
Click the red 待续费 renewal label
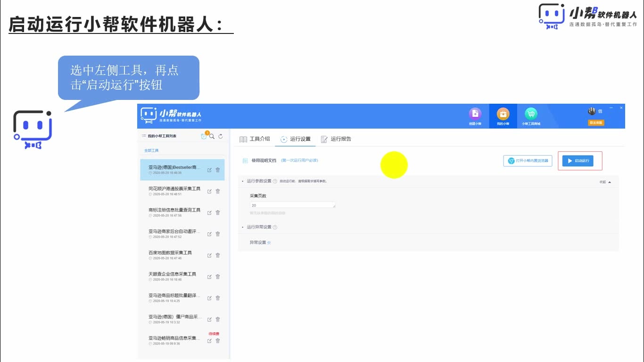[x=214, y=334]
